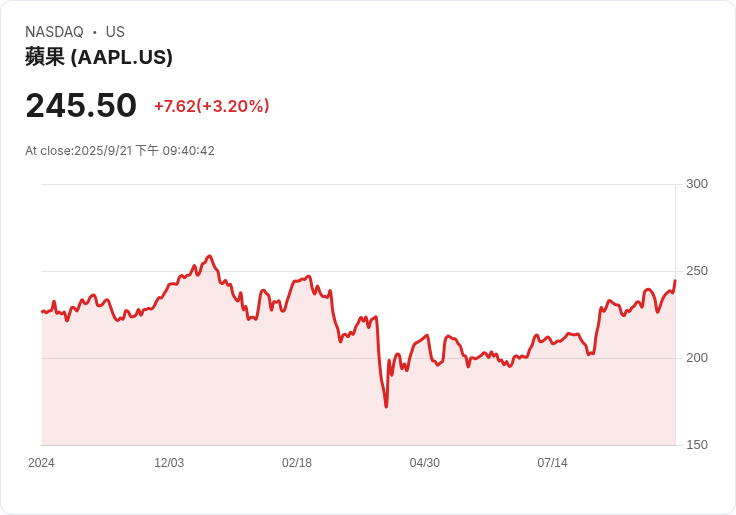Click the 245.50 current price
Screen dimensions: 736x515
81,106
